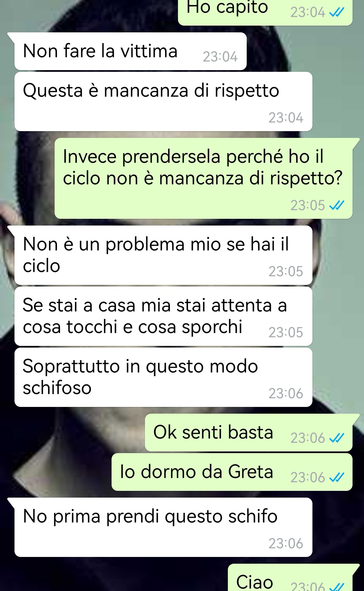The height and width of the screenshot is (591, 364).
Task: Select the 'Io dormo da Greta' message
Action: tap(232, 472)
